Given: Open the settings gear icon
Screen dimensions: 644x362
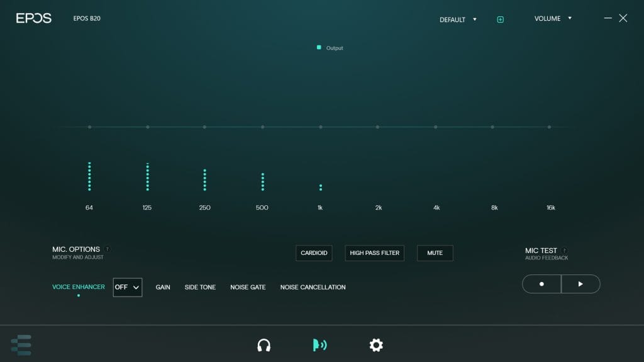Looking at the screenshot, I should pos(376,345).
